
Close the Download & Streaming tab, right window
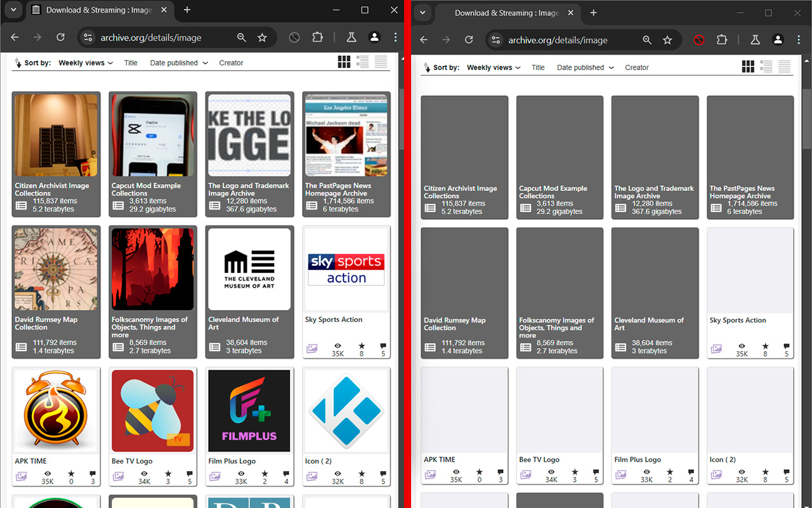point(570,13)
